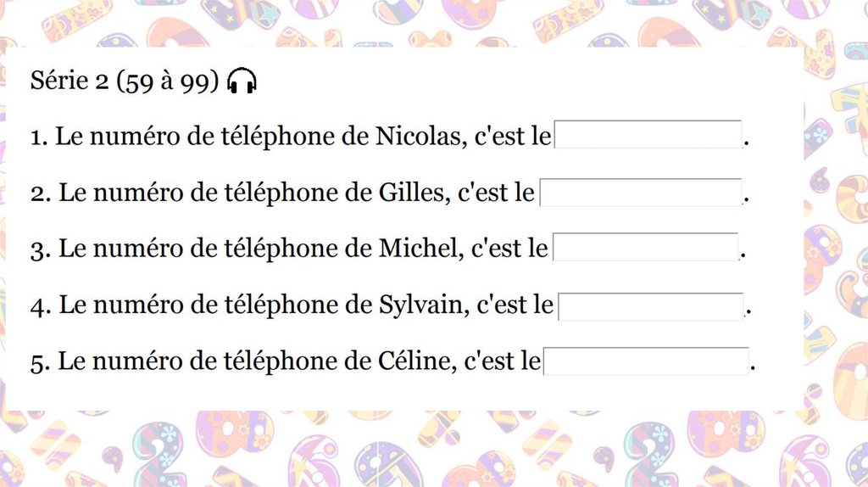Activate the input field for Céline's number
The height and width of the screenshot is (487, 868).
click(x=646, y=361)
